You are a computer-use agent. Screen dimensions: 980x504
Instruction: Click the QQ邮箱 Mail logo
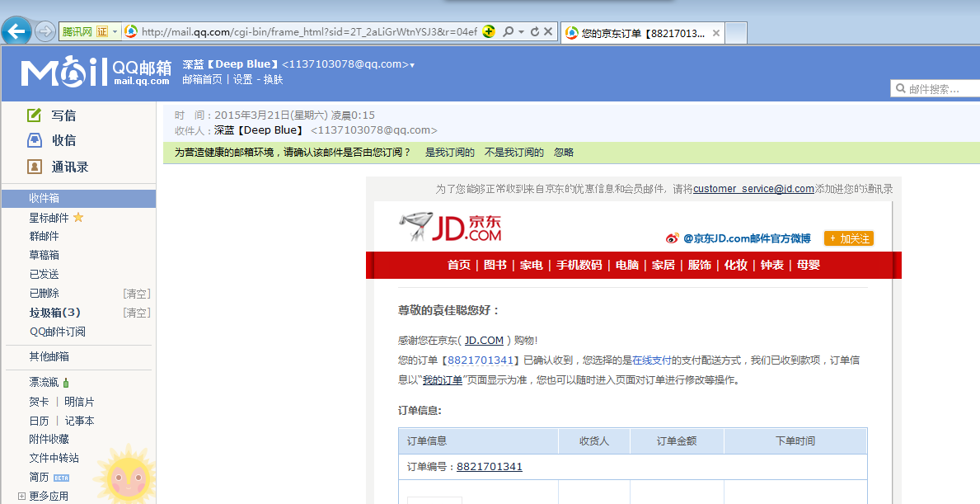96,72
